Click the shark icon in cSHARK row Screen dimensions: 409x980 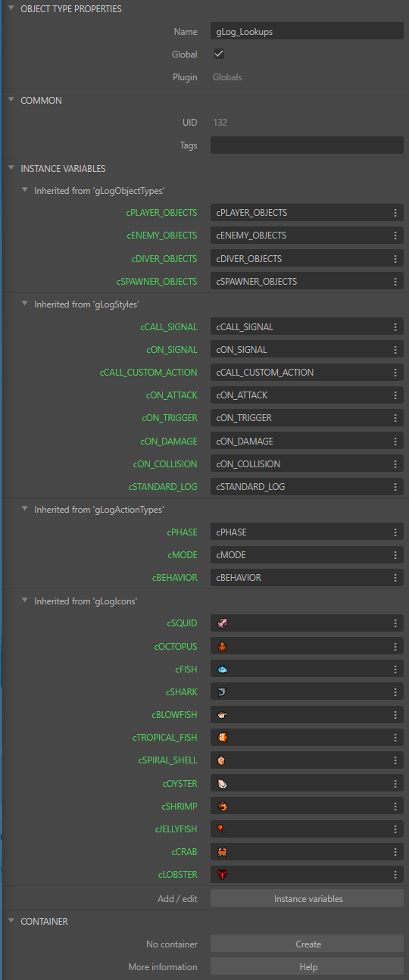tap(222, 692)
